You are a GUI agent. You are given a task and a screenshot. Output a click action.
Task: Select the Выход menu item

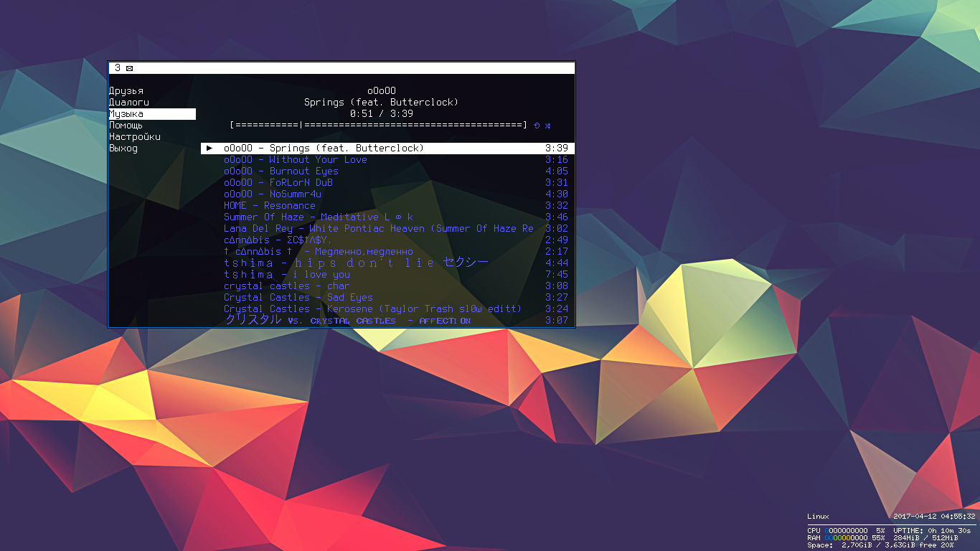[x=123, y=149]
